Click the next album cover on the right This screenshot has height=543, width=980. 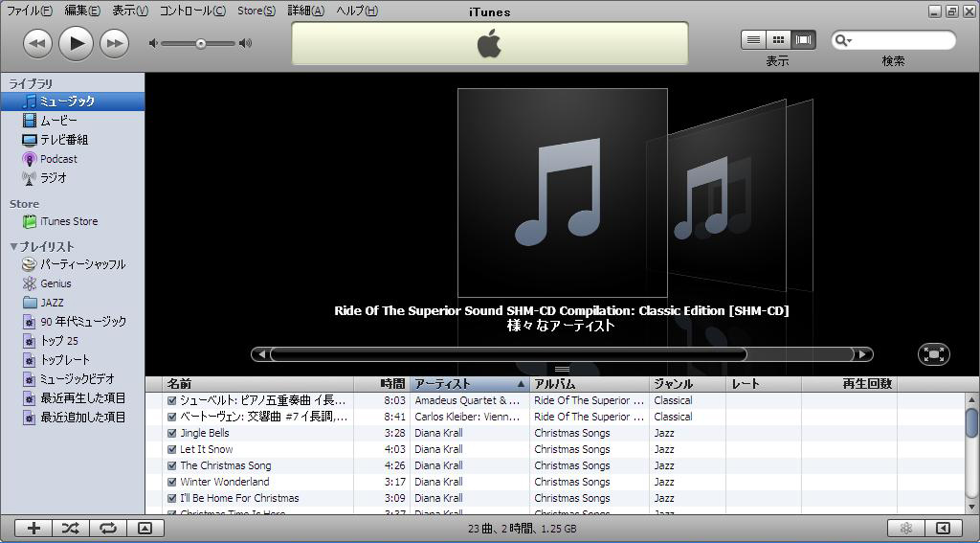pos(727,193)
